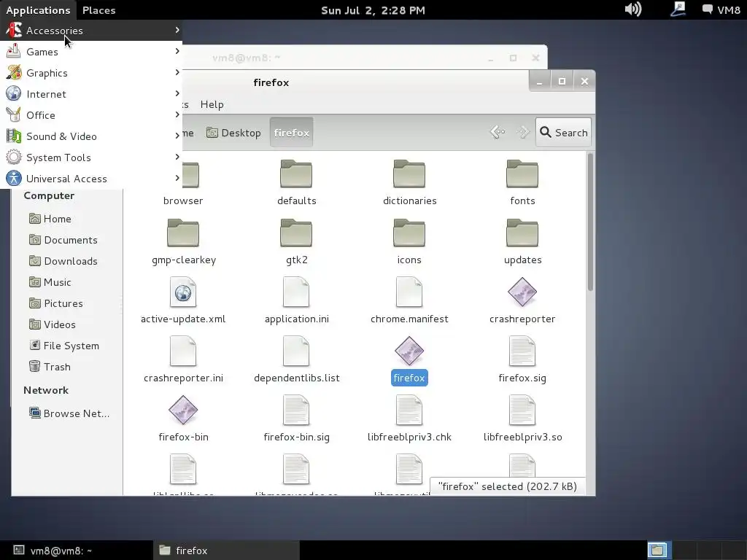Switch to firefox window in taskbar

click(x=227, y=551)
